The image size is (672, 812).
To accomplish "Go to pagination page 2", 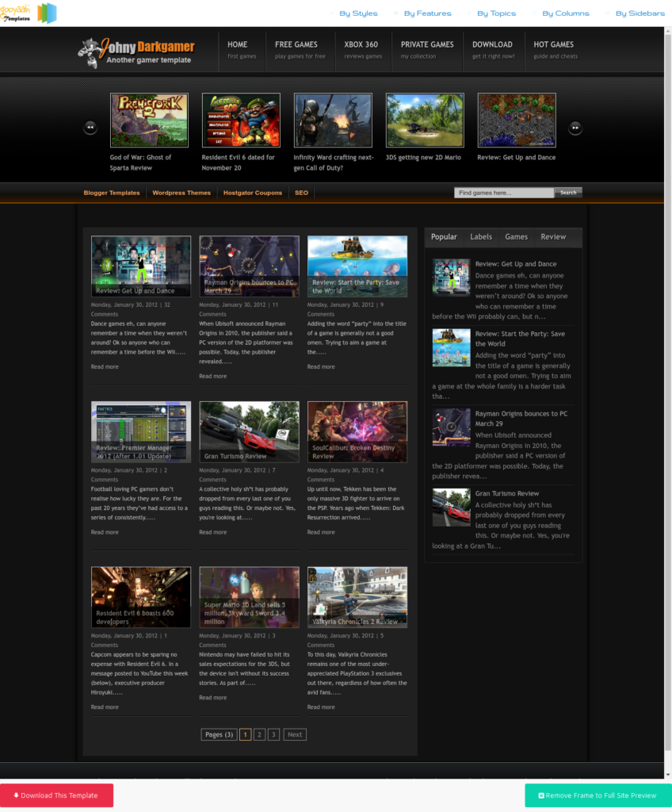I will coord(259,734).
